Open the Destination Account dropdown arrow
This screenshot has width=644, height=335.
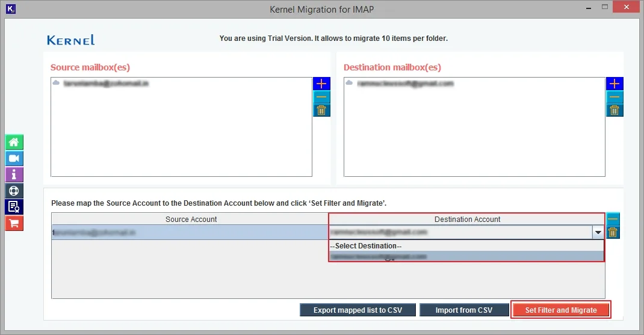click(598, 232)
